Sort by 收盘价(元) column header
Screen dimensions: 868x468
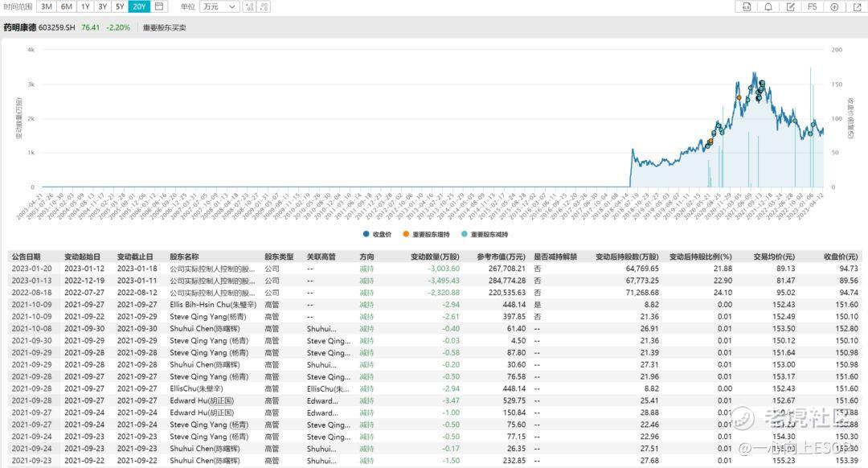pos(841,257)
